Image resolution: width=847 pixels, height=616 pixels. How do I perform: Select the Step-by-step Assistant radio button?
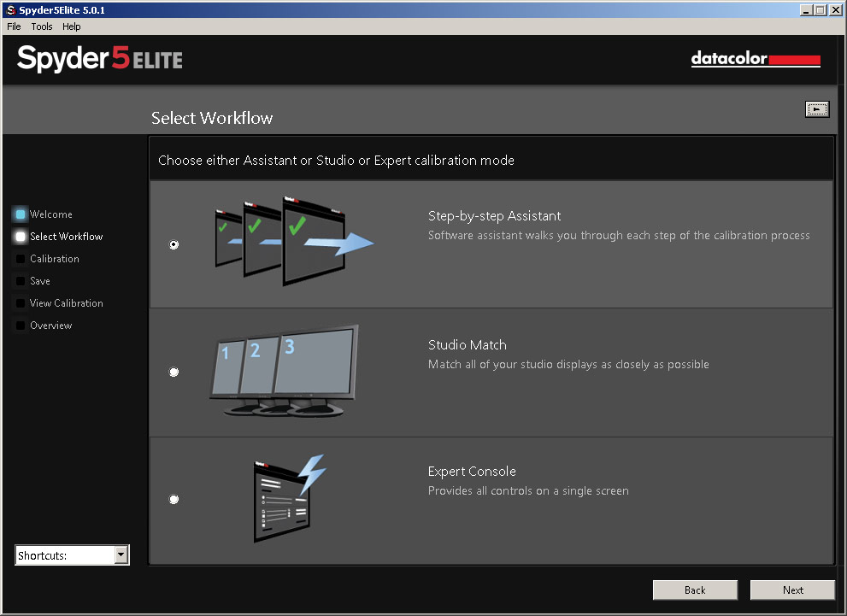click(x=174, y=244)
